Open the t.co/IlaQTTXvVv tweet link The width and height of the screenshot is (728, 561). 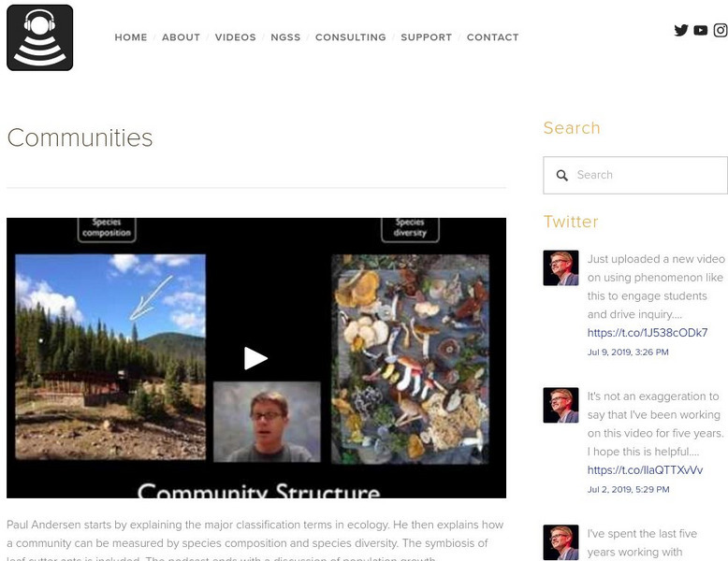click(645, 470)
